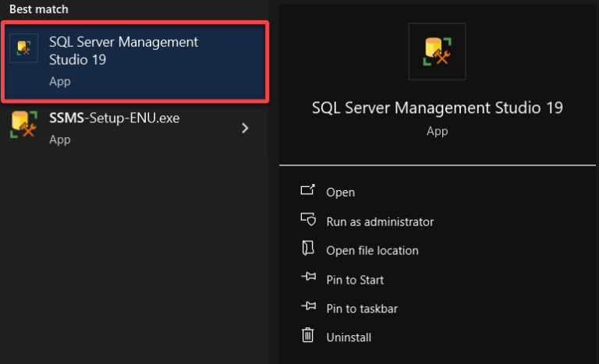Click the Open file location document icon
The height and width of the screenshot is (364, 599).
coord(308,249)
